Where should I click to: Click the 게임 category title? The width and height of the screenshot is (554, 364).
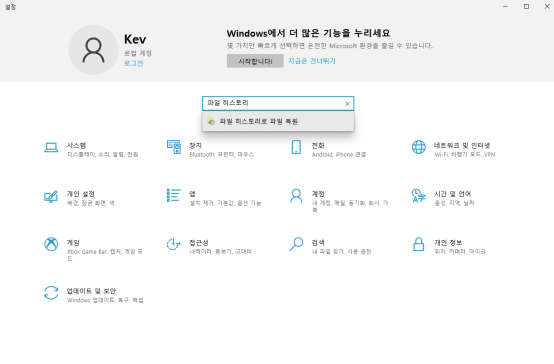[73, 242]
